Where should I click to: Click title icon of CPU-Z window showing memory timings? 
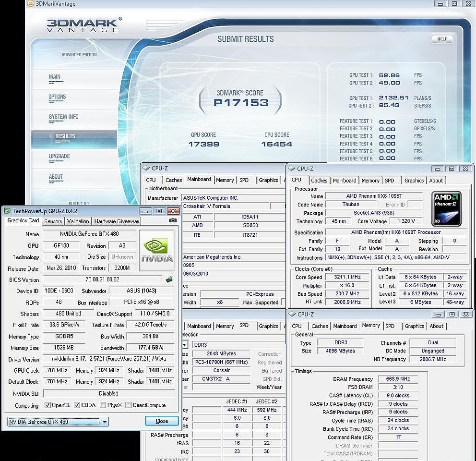click(x=292, y=314)
